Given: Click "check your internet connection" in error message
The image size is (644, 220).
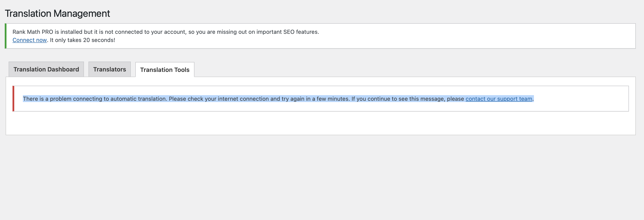Looking at the screenshot, I should pos(228,99).
